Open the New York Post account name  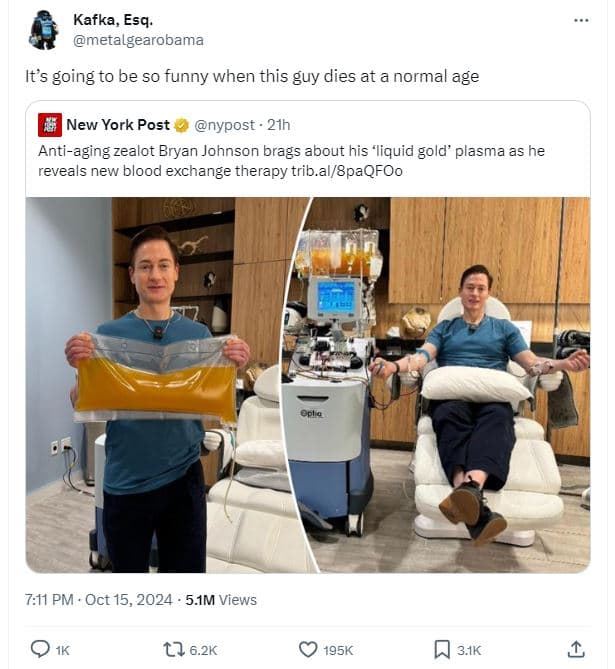pyautogui.click(x=118, y=126)
